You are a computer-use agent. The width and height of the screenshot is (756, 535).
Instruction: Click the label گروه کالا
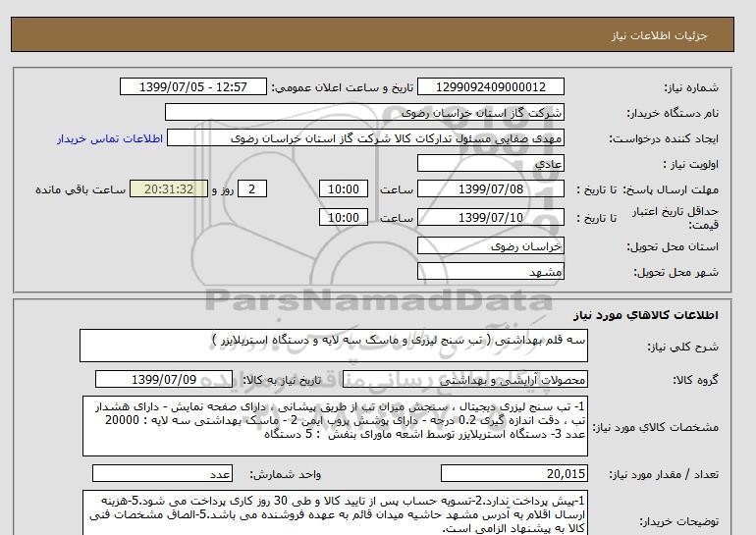(x=695, y=380)
